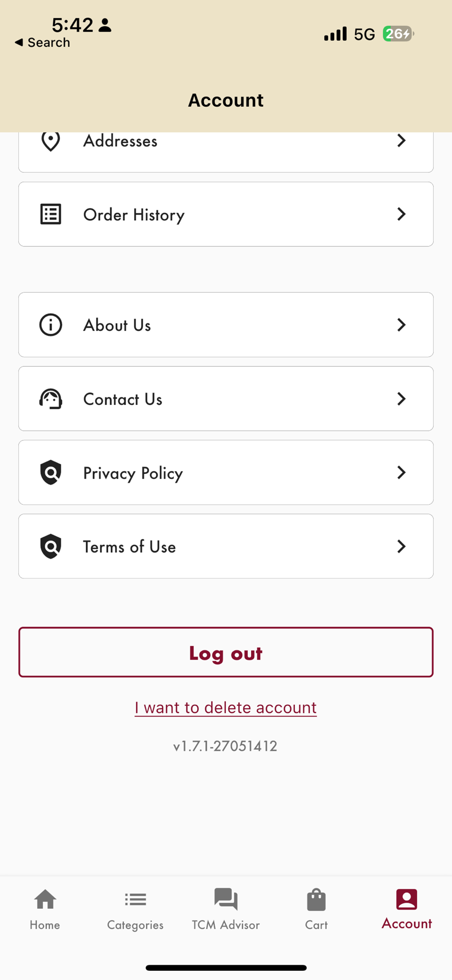The image size is (452, 980).
Task: Tap the Privacy Policy shield icon
Action: coord(51,473)
